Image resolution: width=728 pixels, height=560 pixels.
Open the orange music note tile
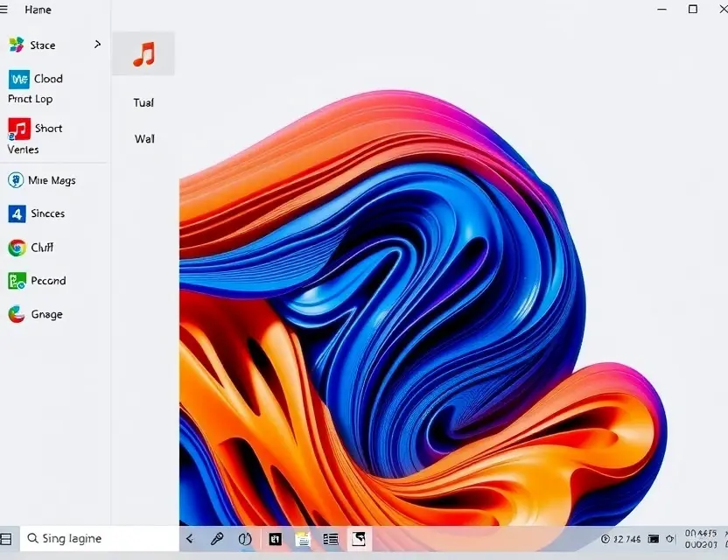[143, 53]
